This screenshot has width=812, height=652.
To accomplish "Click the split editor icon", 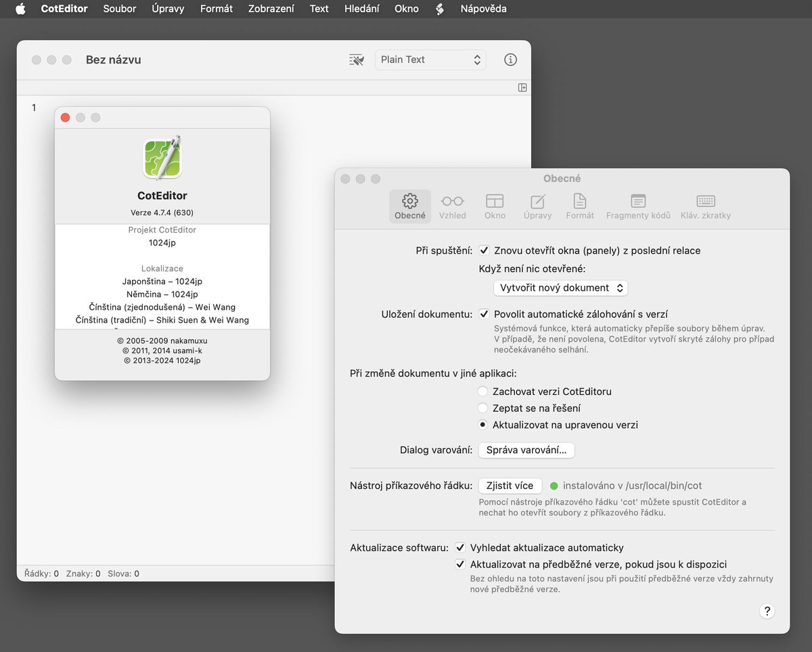I will click(522, 87).
